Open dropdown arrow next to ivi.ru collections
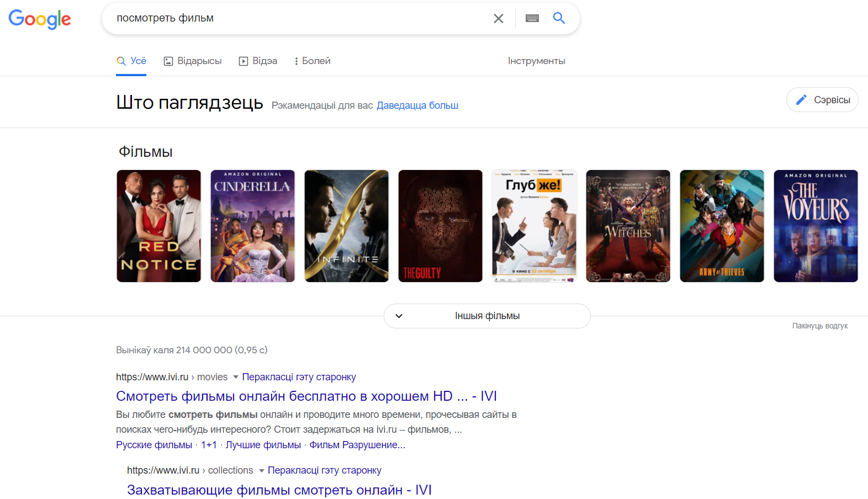This screenshot has height=499, width=868. 262,471
